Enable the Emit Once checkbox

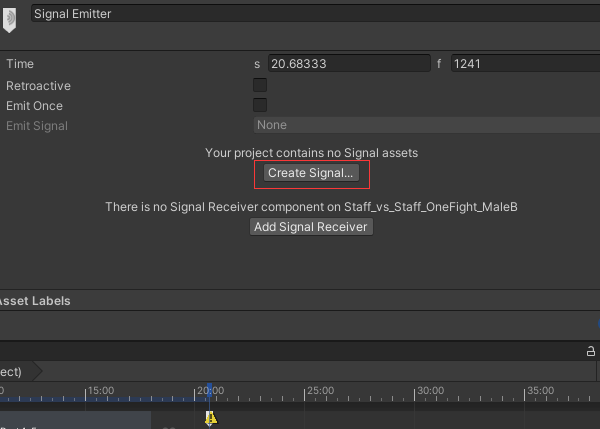tap(260, 105)
